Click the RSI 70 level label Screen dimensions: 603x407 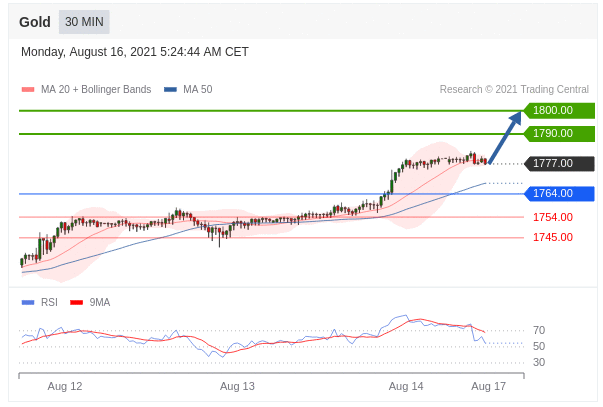coord(538,330)
